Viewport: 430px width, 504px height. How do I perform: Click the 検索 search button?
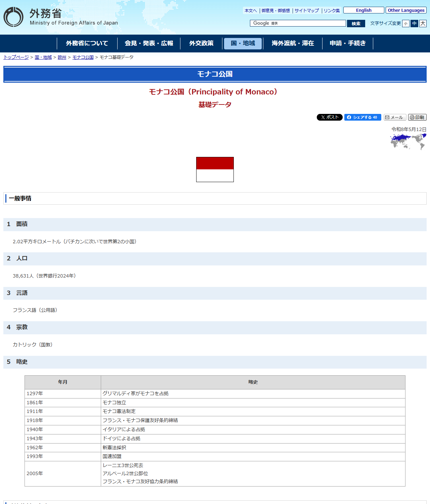pos(356,24)
